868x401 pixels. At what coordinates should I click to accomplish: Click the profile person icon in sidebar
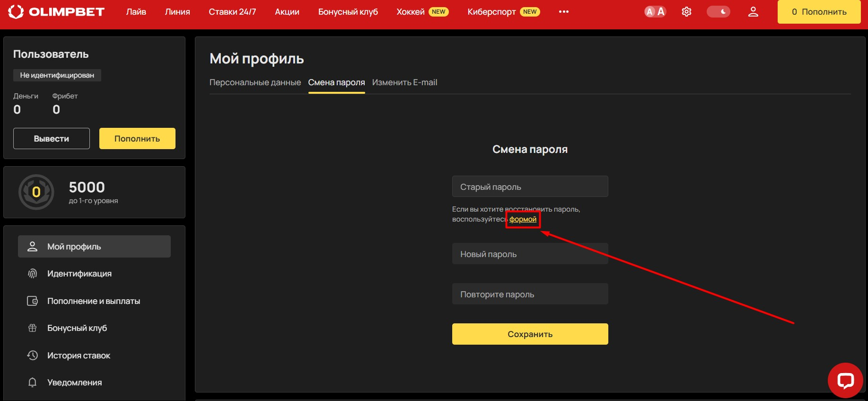point(32,246)
